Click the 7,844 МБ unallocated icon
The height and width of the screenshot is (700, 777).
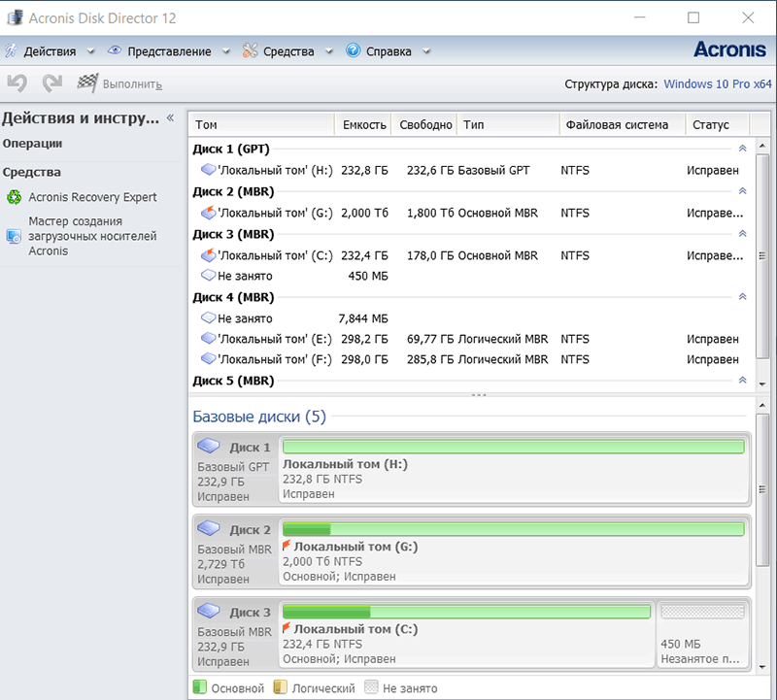208,317
